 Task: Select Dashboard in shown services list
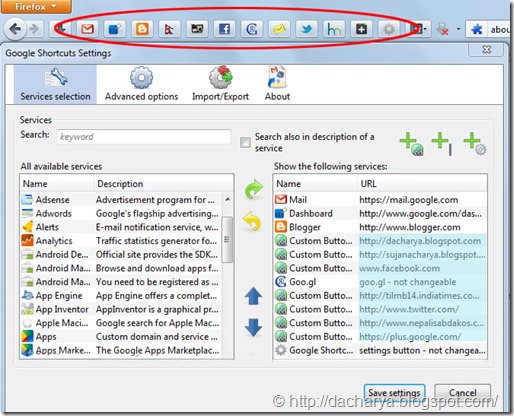click(x=380, y=213)
